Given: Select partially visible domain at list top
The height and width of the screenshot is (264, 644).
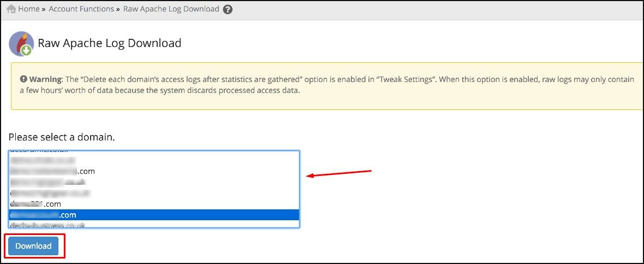Looking at the screenshot, I should point(154,152).
